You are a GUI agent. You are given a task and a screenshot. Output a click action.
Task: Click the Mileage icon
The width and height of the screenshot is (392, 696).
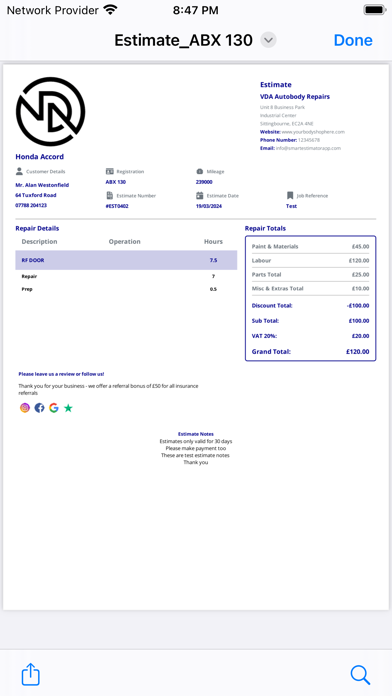(199, 171)
